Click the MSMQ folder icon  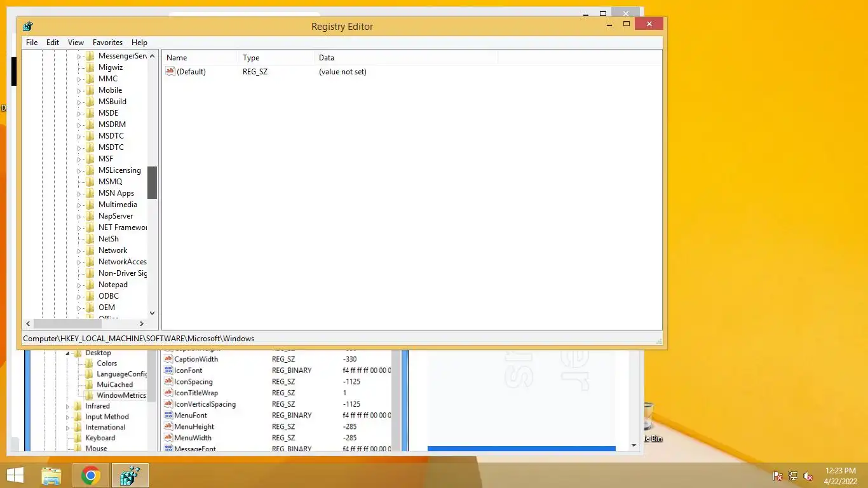point(90,182)
